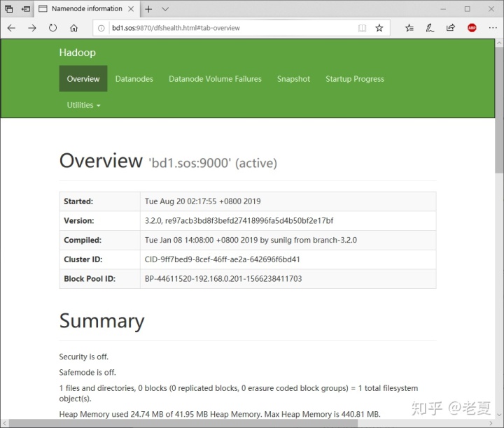The width and height of the screenshot is (504, 428).
Task: Open the Startup Progress tab
Action: tap(355, 78)
